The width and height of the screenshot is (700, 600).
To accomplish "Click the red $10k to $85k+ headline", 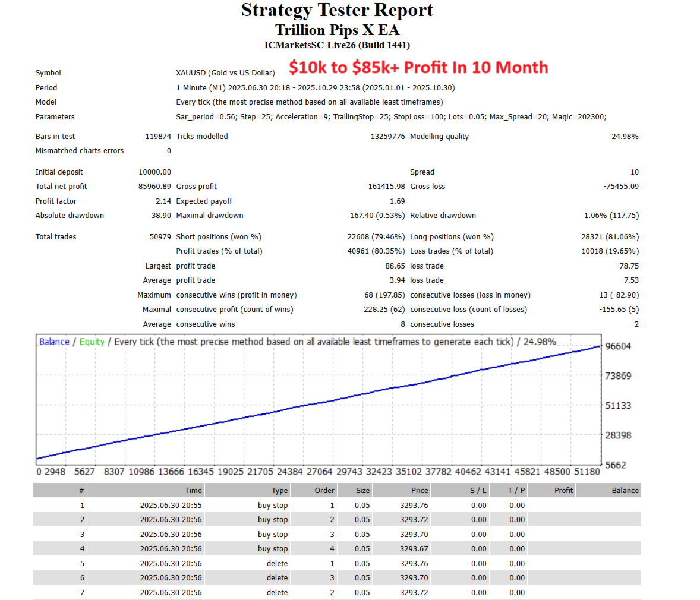I will (418, 67).
